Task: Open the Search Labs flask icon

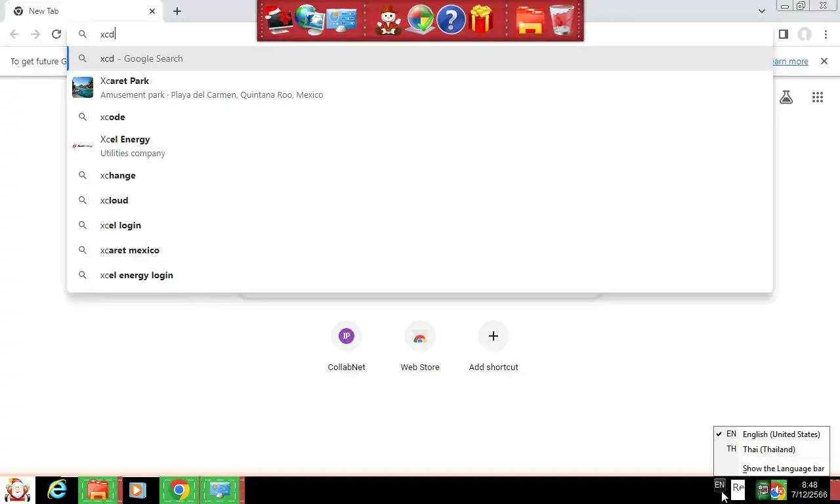Action: [786, 97]
